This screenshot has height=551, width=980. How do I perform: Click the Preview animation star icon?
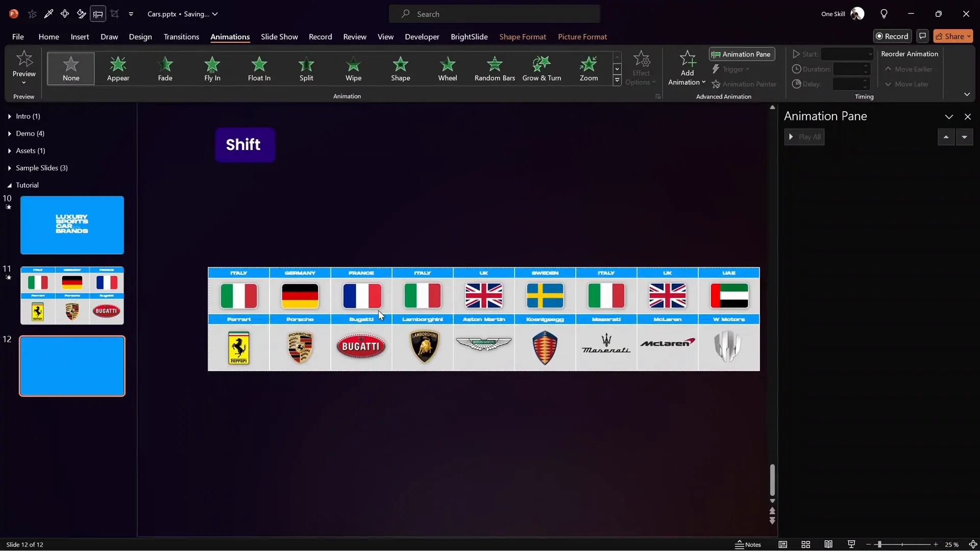(24, 59)
